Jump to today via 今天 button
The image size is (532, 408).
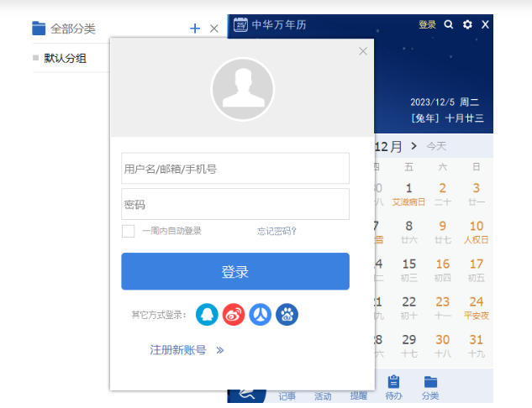tap(436, 146)
